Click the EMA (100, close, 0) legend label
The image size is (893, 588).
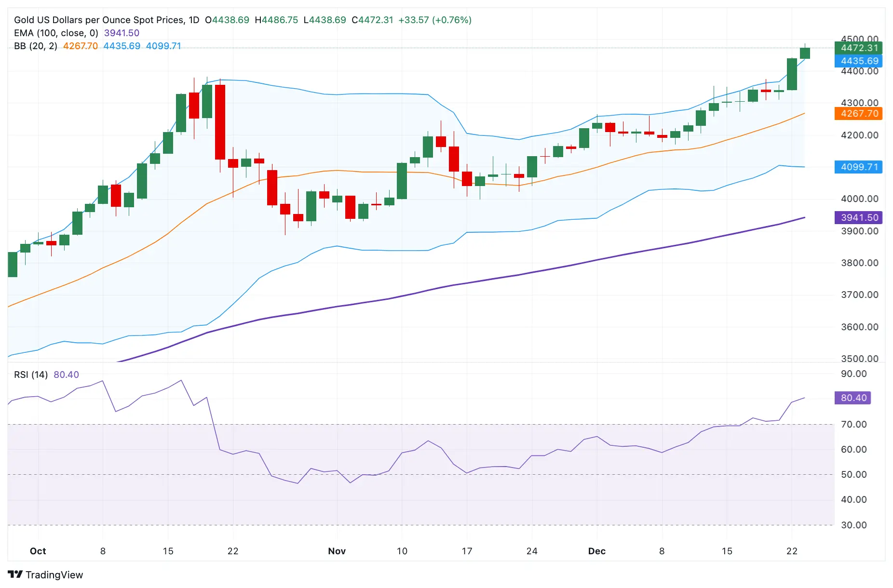[56, 33]
